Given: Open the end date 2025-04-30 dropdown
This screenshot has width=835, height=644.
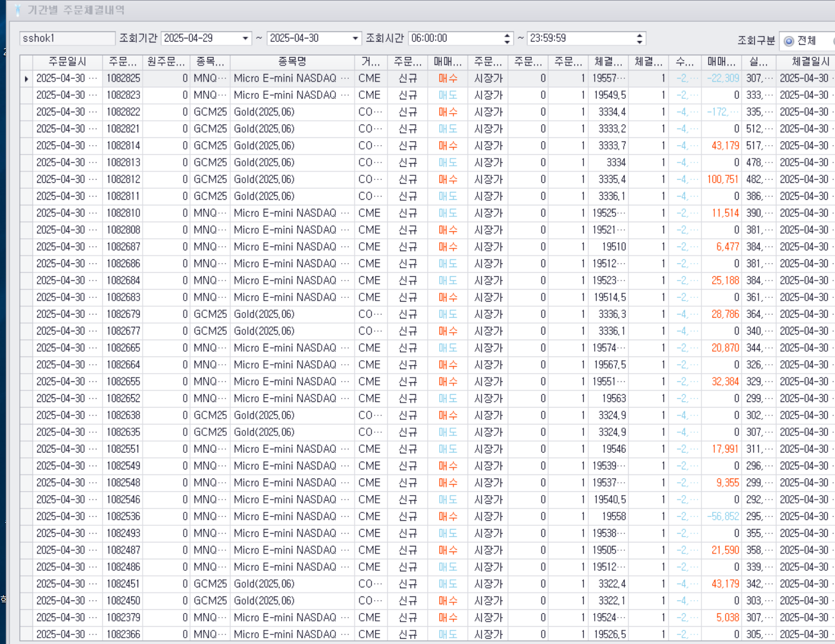Looking at the screenshot, I should 356,39.
